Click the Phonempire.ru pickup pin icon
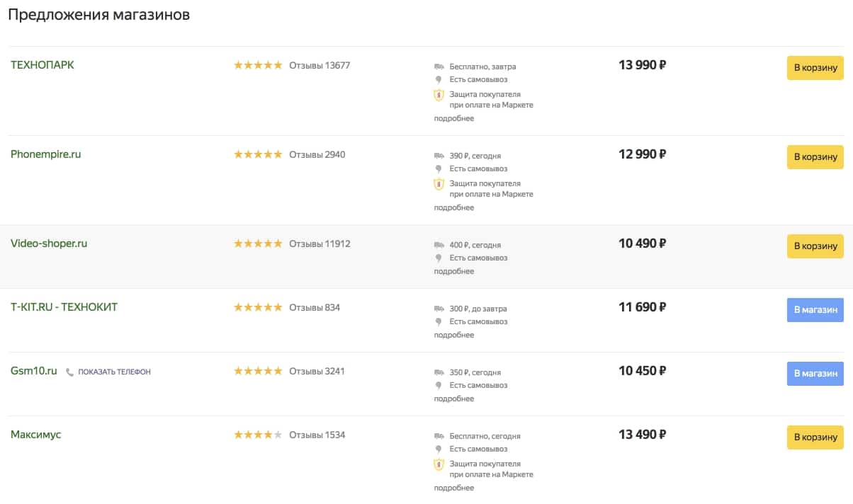The width and height of the screenshot is (853, 504). point(439,169)
